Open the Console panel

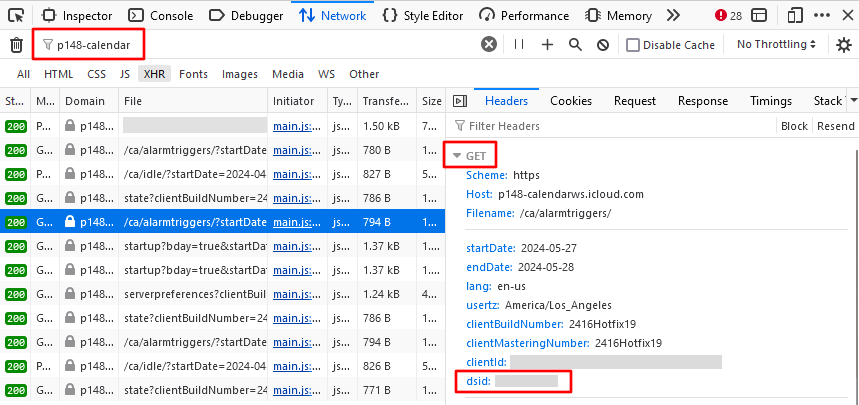[x=161, y=15]
